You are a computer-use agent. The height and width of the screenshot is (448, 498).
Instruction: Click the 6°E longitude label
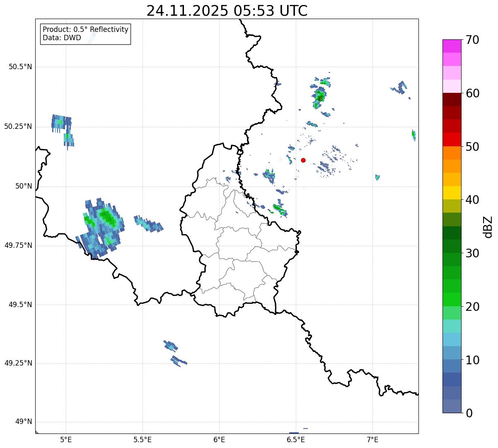pyautogui.click(x=219, y=439)
